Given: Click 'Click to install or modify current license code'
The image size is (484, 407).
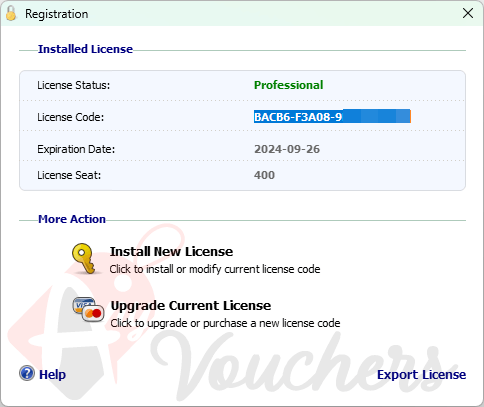Looking at the screenshot, I should point(215,269).
